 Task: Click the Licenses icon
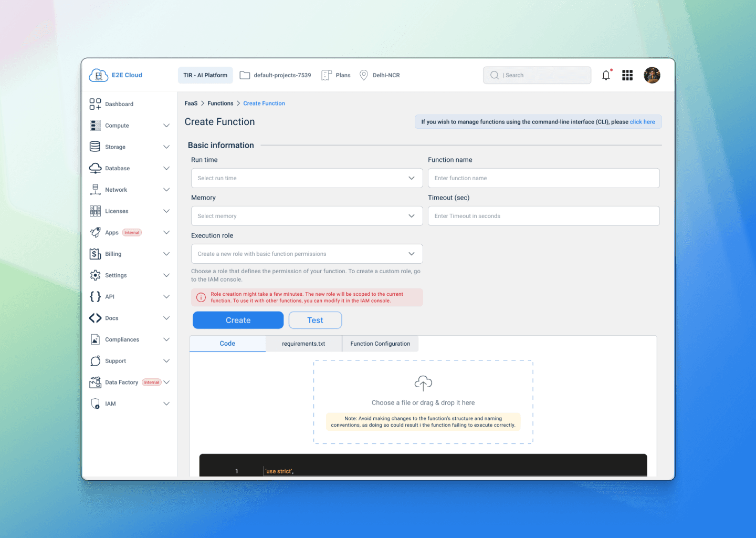click(95, 211)
